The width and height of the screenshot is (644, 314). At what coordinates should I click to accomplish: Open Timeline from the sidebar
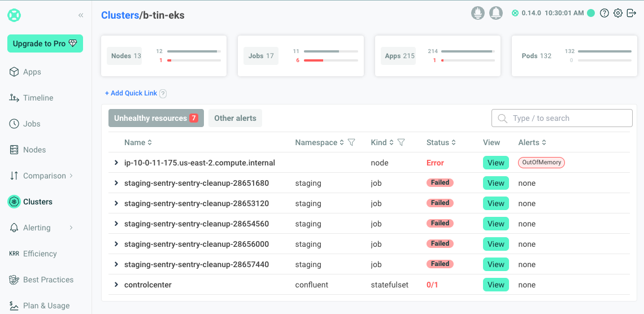(x=38, y=98)
